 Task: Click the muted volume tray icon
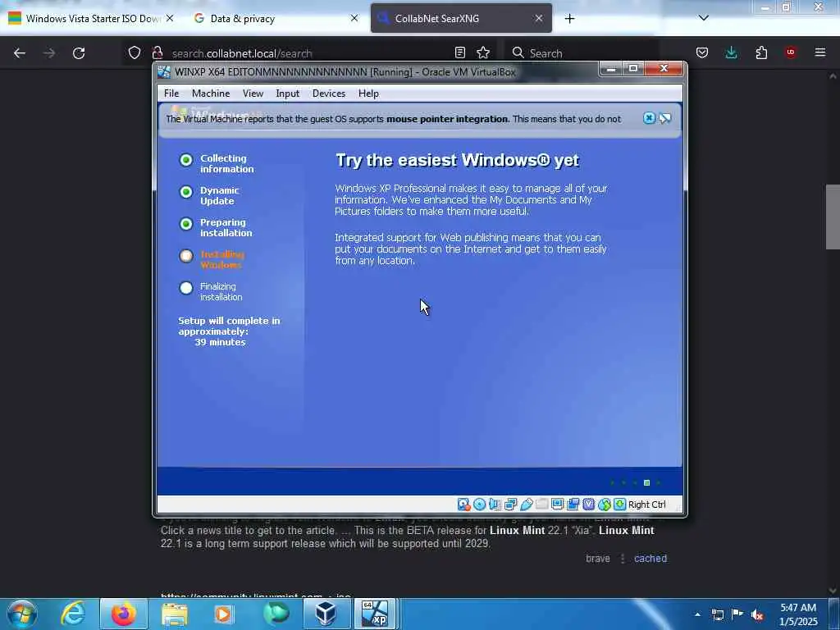coord(757,614)
